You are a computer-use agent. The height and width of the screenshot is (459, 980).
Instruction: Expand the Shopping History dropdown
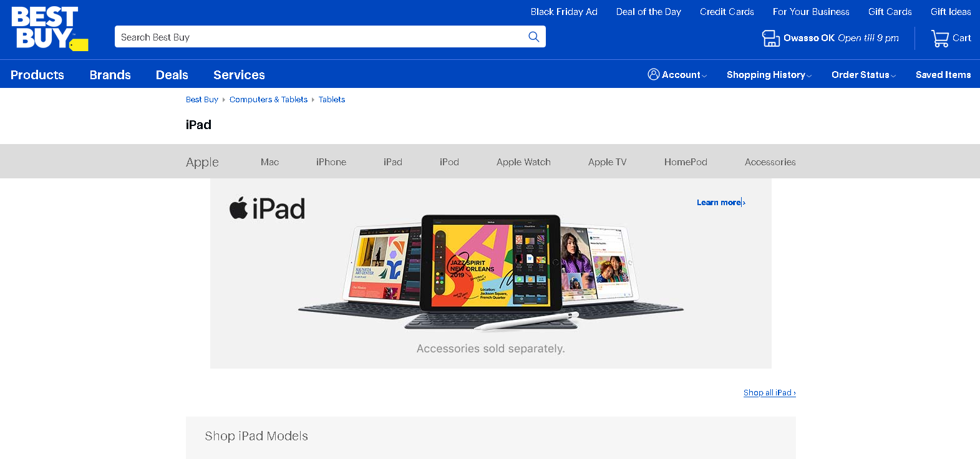click(769, 75)
